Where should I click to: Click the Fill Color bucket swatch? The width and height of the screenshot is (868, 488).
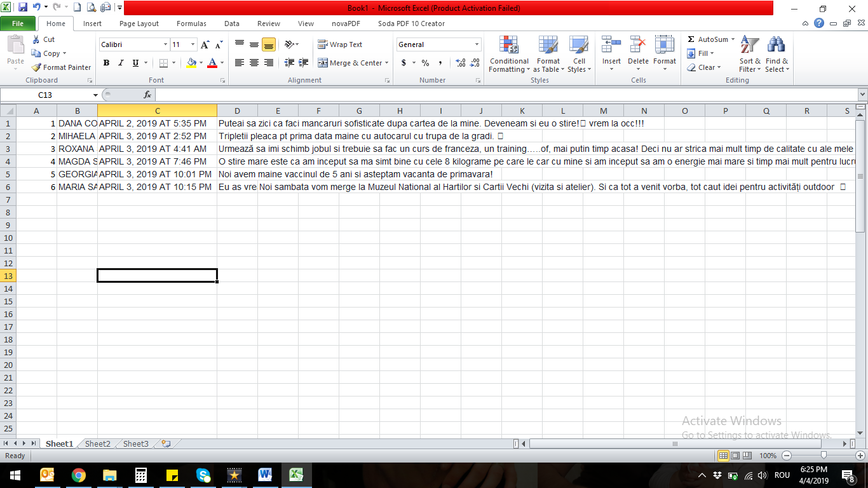coord(191,63)
